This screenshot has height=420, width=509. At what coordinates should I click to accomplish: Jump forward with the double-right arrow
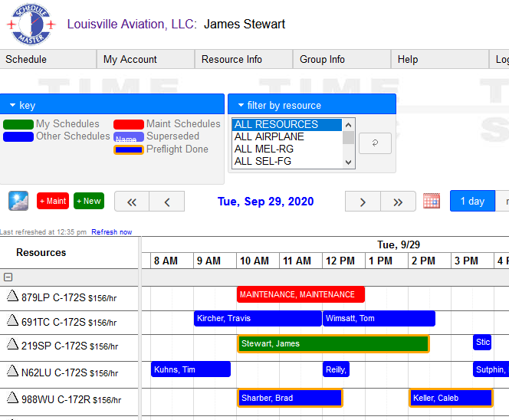tap(398, 202)
